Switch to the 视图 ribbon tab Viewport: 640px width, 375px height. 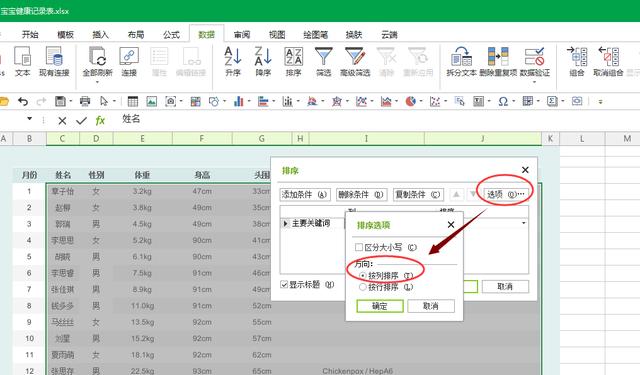[x=277, y=35]
